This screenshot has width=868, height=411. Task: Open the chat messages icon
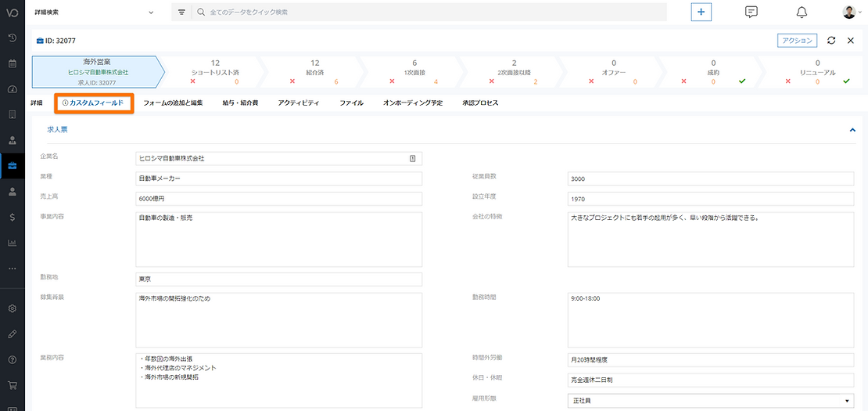(x=751, y=12)
